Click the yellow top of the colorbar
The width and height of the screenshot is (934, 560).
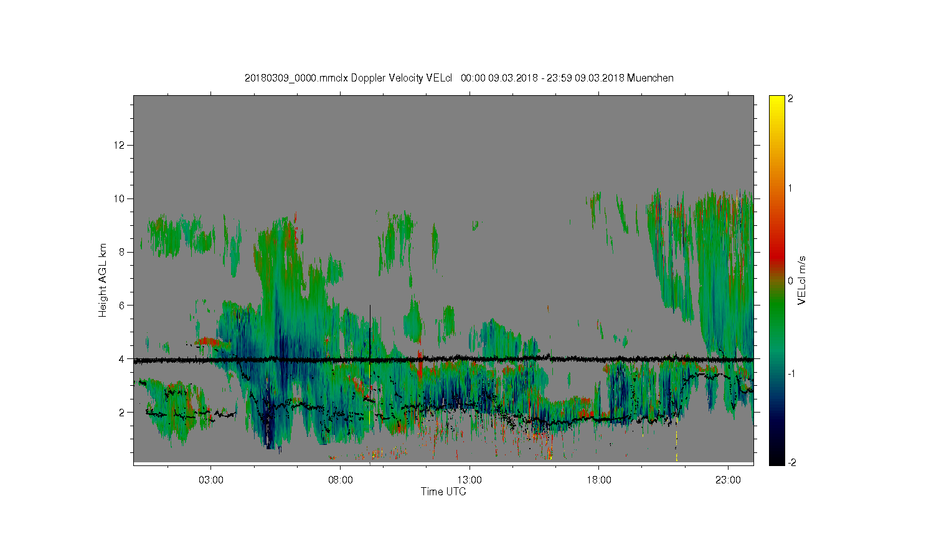776,103
